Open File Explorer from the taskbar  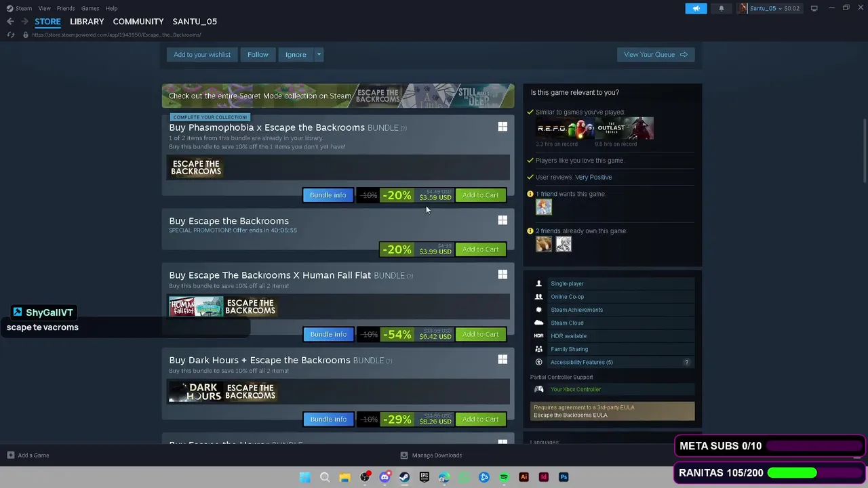[344, 477]
